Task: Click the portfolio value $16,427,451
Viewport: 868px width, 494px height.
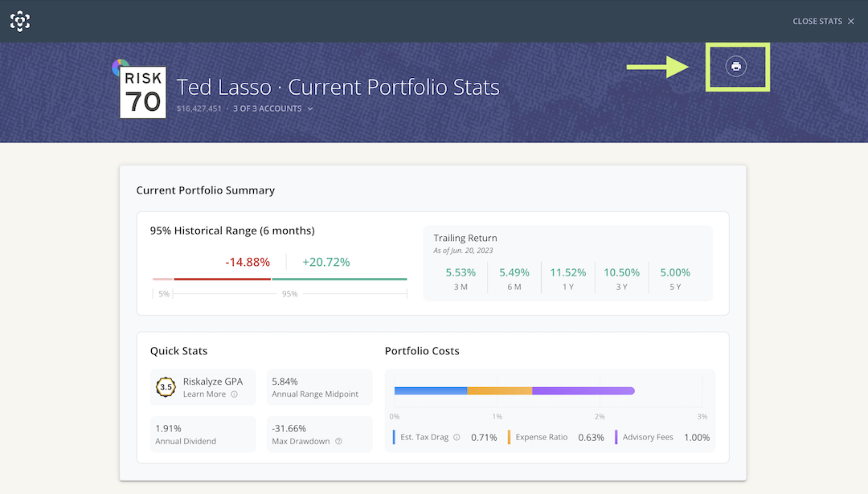Action: tap(199, 108)
